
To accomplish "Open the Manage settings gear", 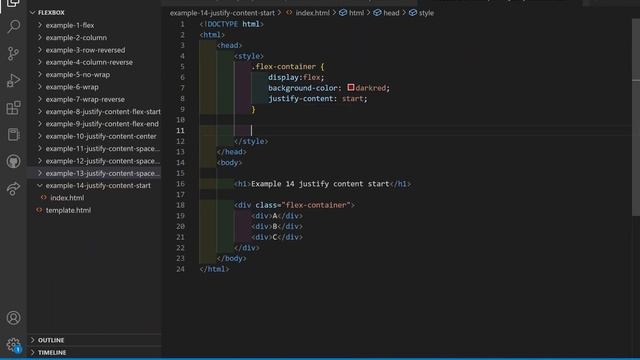I will (x=13, y=345).
